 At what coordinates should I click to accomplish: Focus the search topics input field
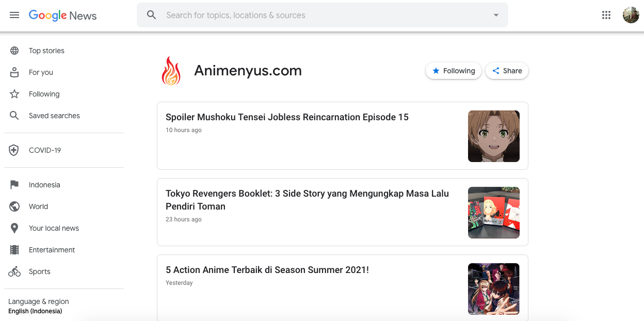pos(323,15)
